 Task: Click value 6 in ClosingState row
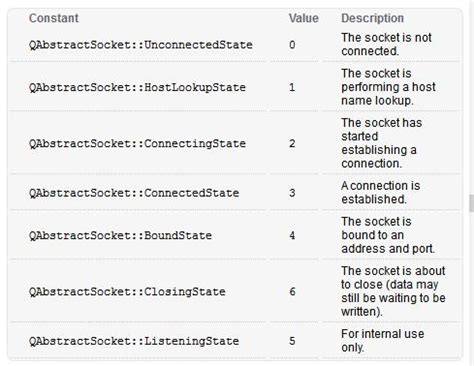click(x=292, y=292)
